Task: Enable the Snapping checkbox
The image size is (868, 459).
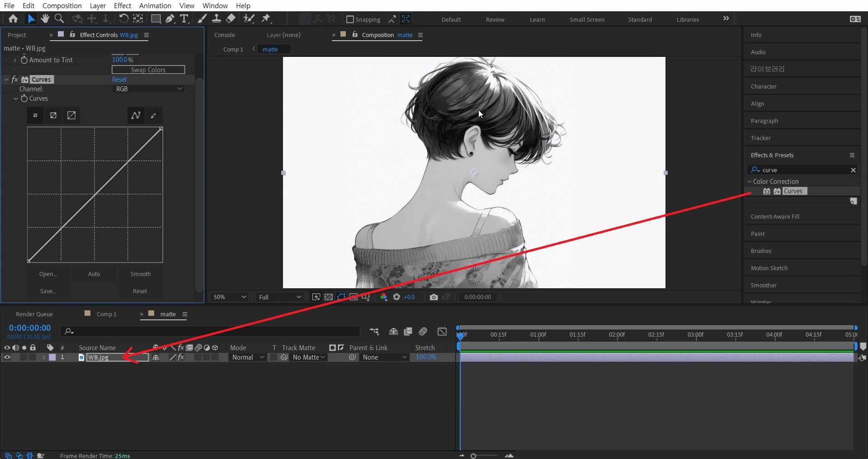Action: pos(350,19)
